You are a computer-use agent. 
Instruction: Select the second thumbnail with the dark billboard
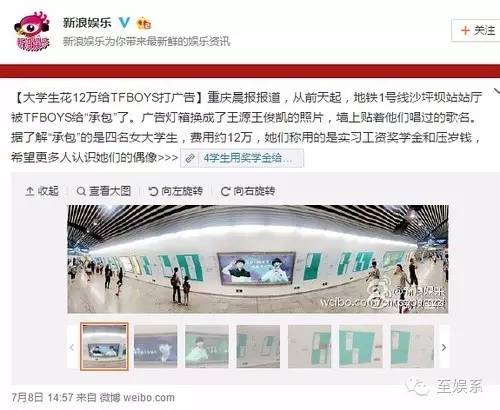coord(155,347)
